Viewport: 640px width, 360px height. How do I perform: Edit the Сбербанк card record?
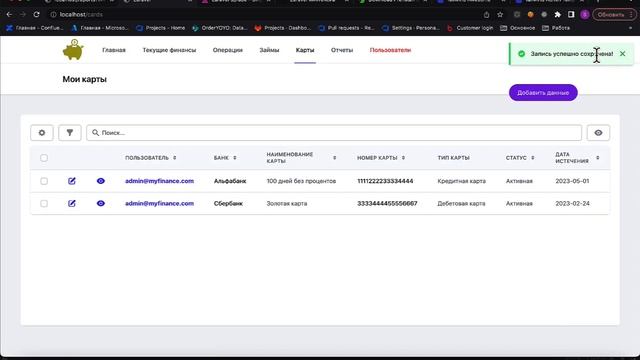pyautogui.click(x=72, y=203)
